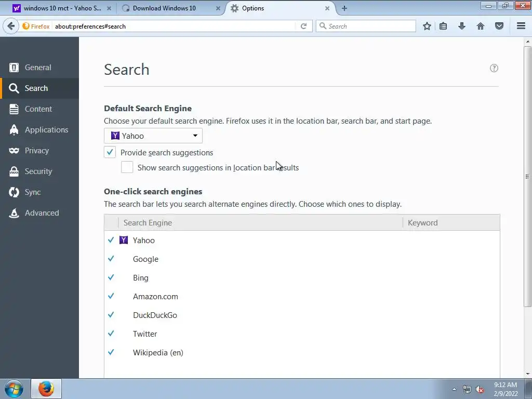Open a new tab with the plus button
The width and height of the screenshot is (532, 399).
[x=344, y=8]
